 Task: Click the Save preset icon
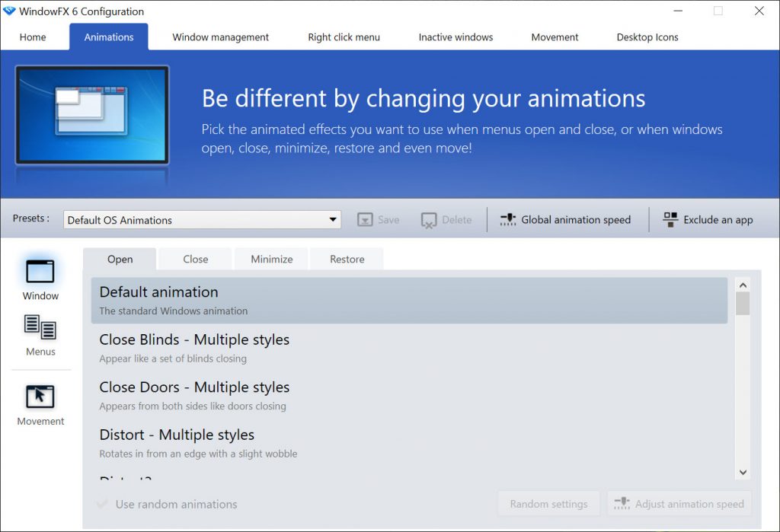pyautogui.click(x=365, y=220)
